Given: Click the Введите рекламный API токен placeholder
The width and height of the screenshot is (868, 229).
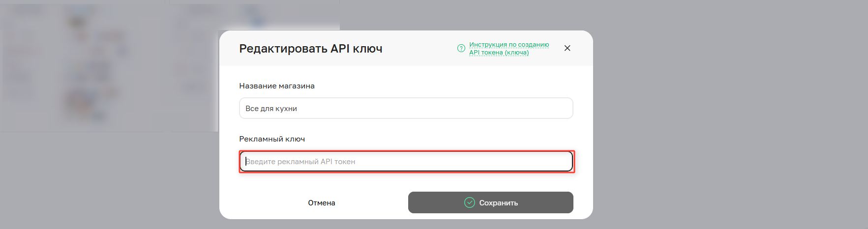Looking at the screenshot, I should 300,162.
